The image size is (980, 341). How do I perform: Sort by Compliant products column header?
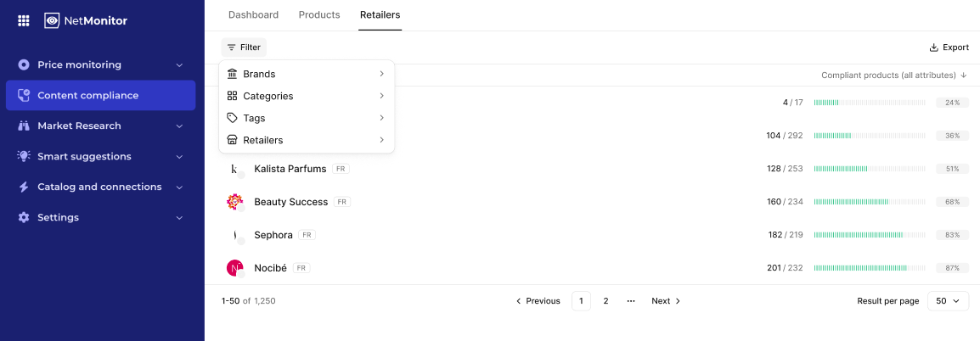(893, 75)
